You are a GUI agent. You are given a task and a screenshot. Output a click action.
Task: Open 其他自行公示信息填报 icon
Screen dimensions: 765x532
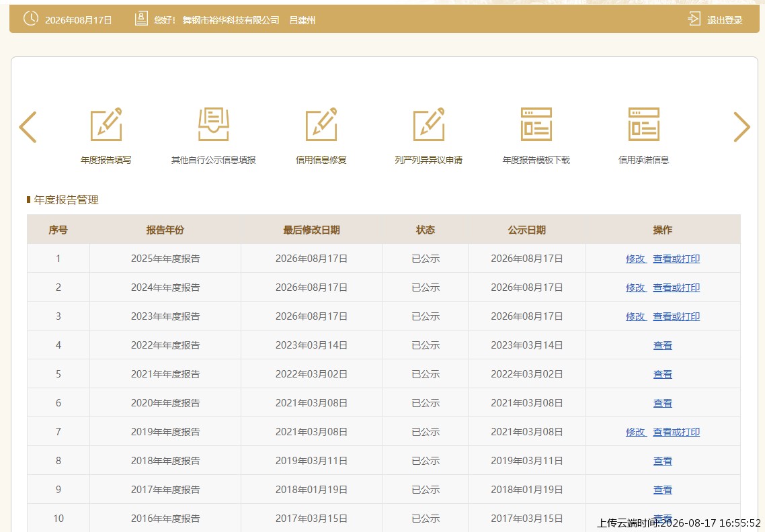click(x=213, y=124)
